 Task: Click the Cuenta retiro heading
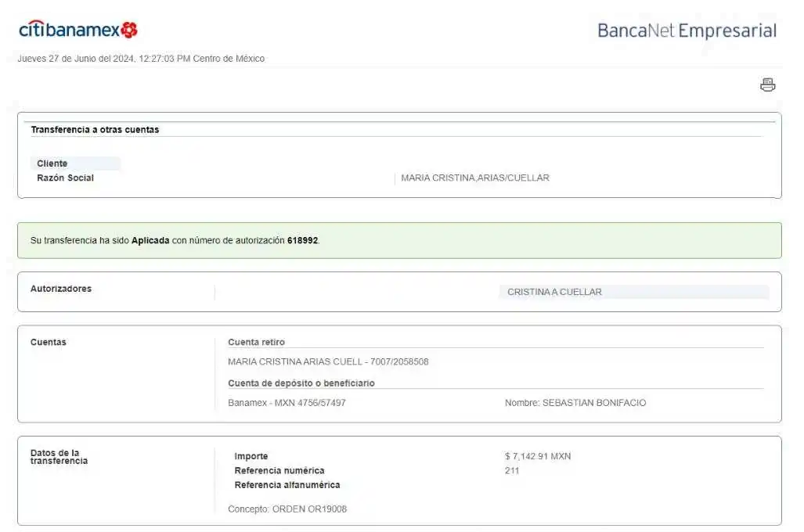tap(256, 342)
